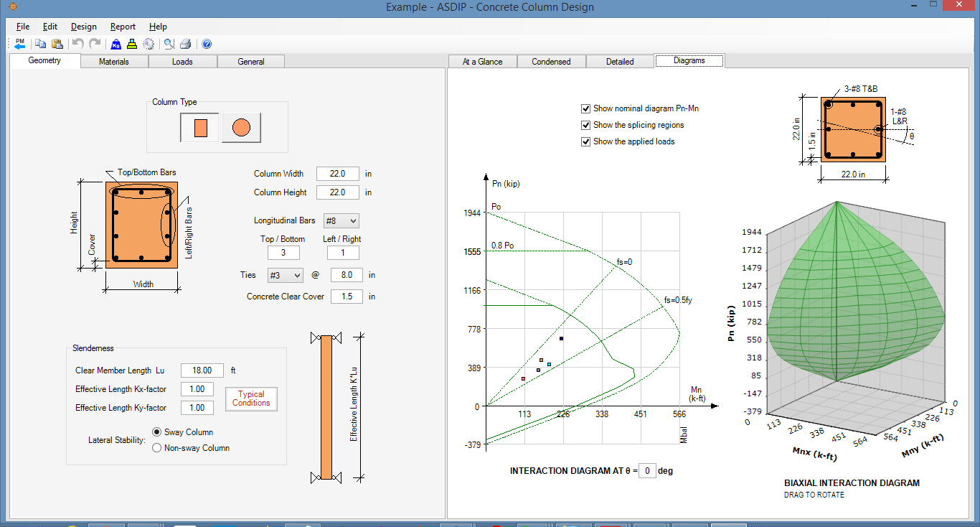Screen dimensions: 980x527
Task: Select the Non-sway Column radio button
Action: 157,448
